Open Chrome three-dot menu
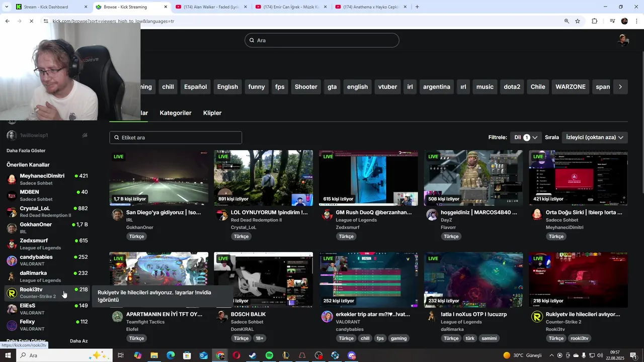The image size is (644, 362). 636,21
